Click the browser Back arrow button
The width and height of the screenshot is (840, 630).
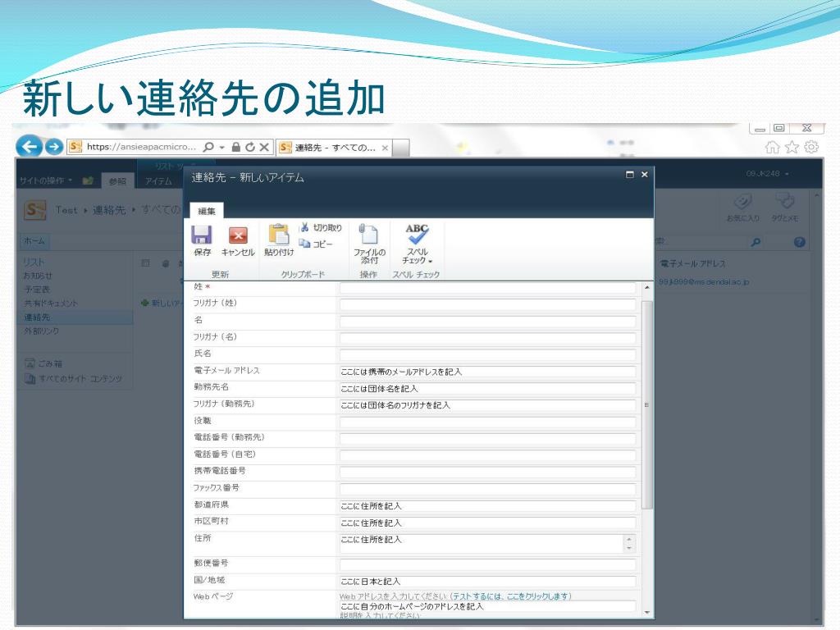(x=30, y=146)
